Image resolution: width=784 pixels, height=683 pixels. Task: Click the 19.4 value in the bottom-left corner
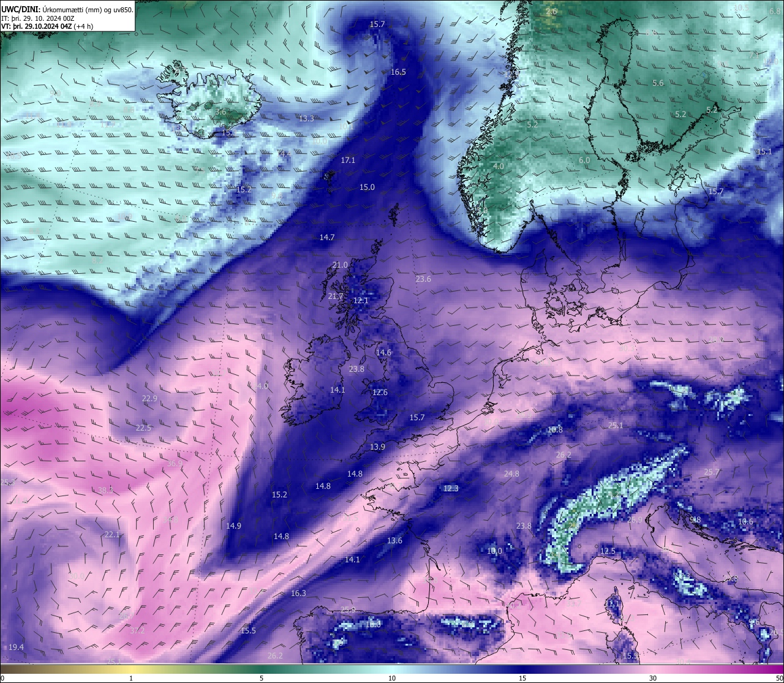tap(16, 647)
